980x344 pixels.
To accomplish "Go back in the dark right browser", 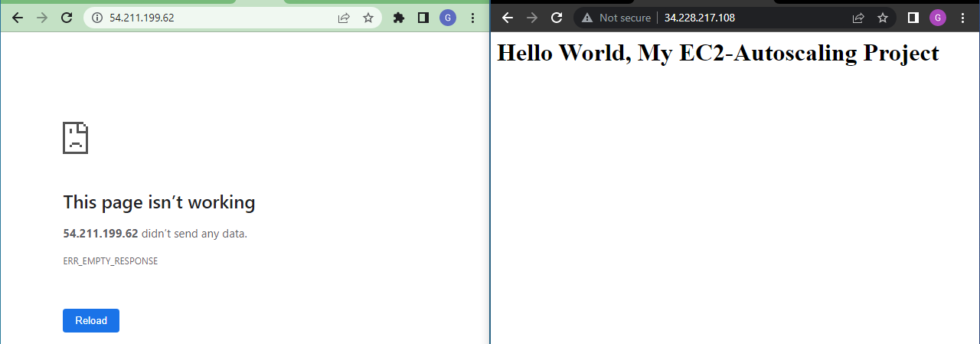I will 508,18.
